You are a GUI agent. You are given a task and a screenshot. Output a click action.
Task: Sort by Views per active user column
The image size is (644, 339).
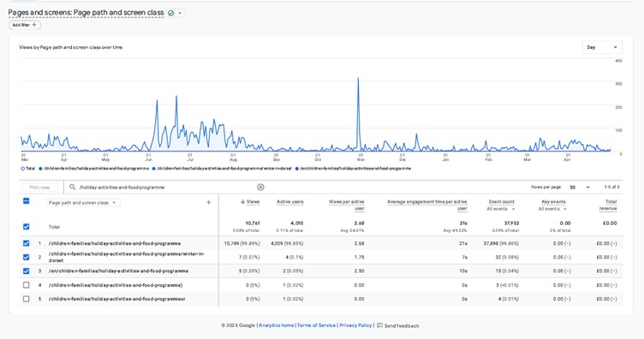(347, 205)
